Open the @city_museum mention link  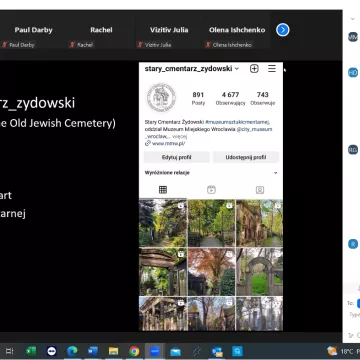[254, 129]
